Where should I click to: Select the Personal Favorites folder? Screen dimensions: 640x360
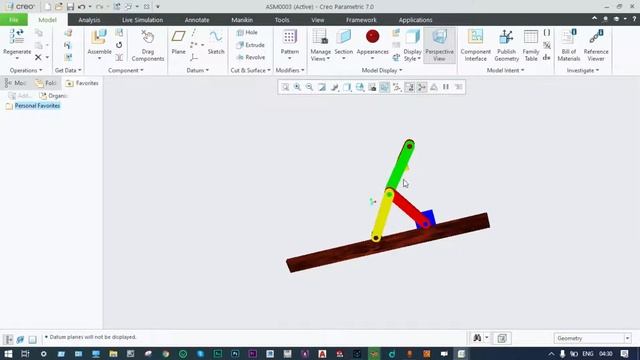coord(33,106)
